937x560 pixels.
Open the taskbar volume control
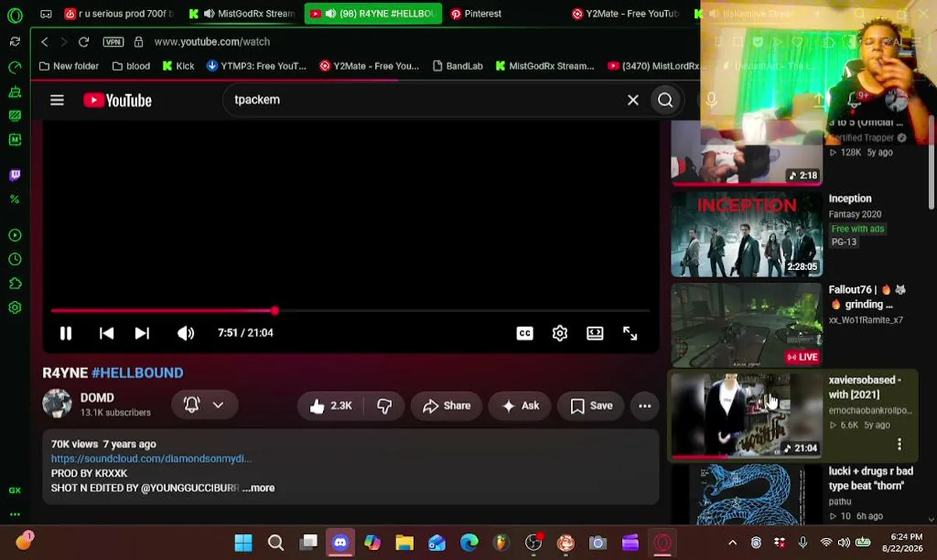[x=844, y=543]
